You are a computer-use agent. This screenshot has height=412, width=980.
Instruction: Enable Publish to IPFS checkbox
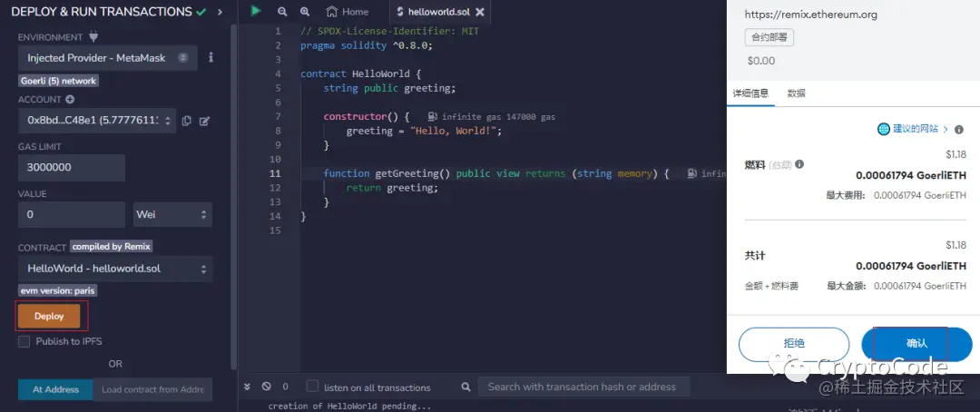(24, 341)
